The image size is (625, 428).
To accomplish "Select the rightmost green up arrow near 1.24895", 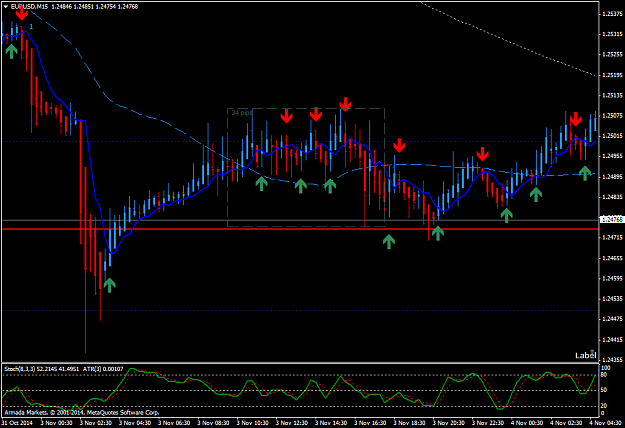I will [585, 173].
